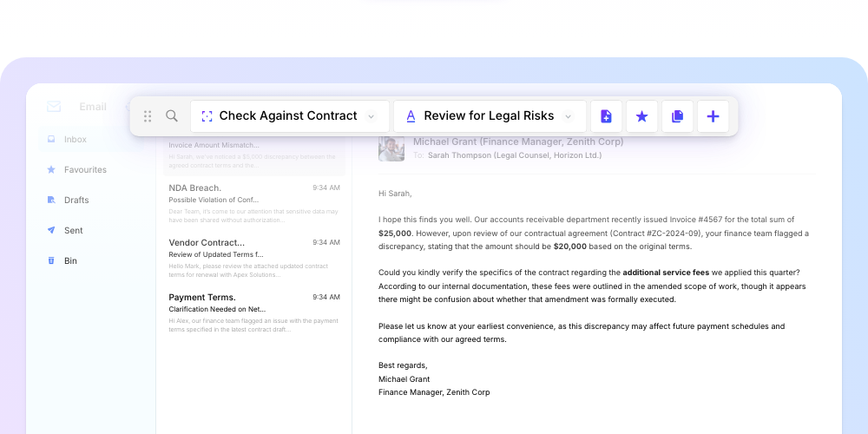Viewport: 868px width, 434px height.
Task: Click Michael Grant's sender avatar photo
Action: (x=391, y=148)
